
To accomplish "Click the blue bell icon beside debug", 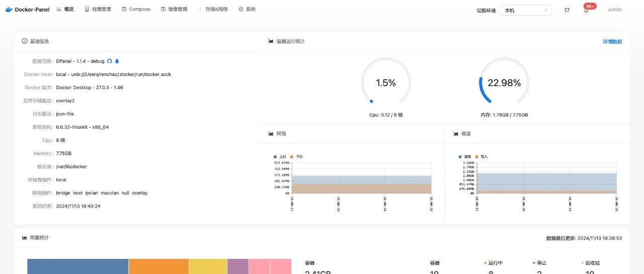I will 117,61.
